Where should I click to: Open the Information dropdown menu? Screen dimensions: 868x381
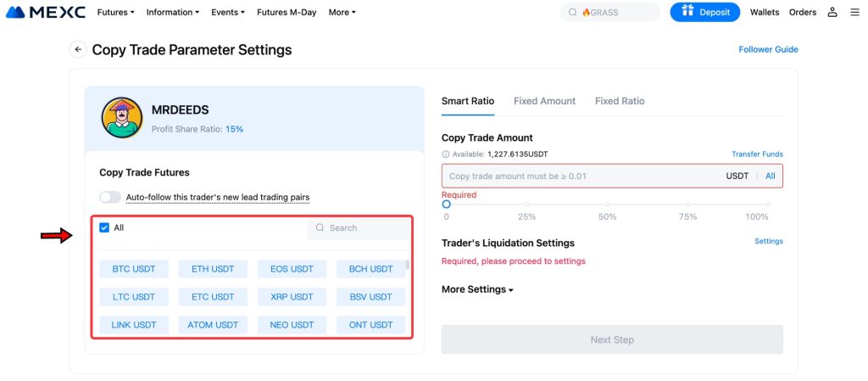pyautogui.click(x=173, y=12)
